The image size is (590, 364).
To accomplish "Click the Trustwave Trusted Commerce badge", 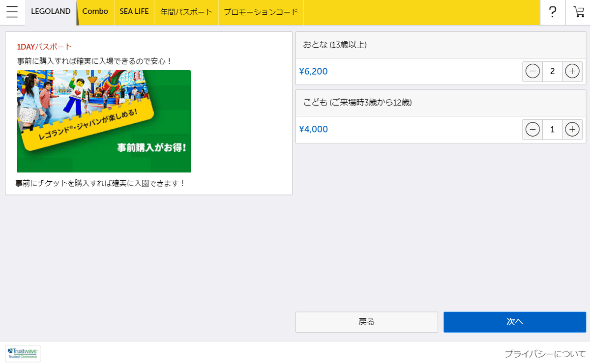I will tap(23, 354).
